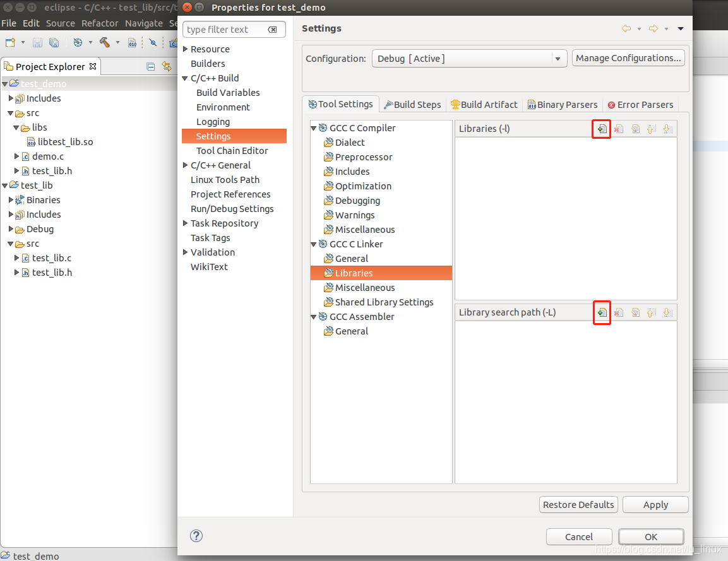Click the Apply button
The image size is (728, 561).
pos(655,505)
